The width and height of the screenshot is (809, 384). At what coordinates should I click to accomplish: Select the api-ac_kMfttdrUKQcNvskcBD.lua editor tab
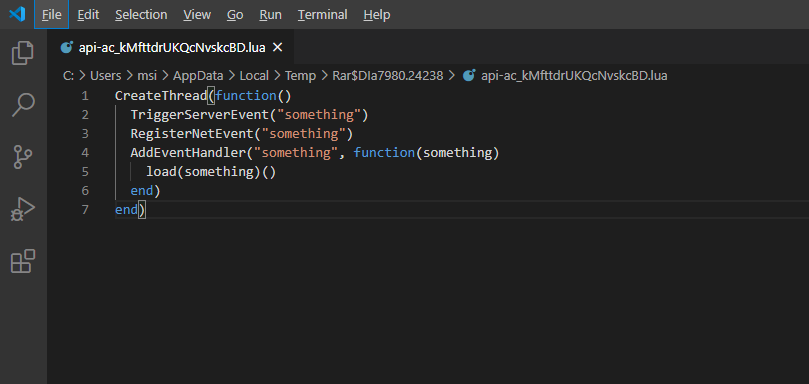[x=171, y=47]
